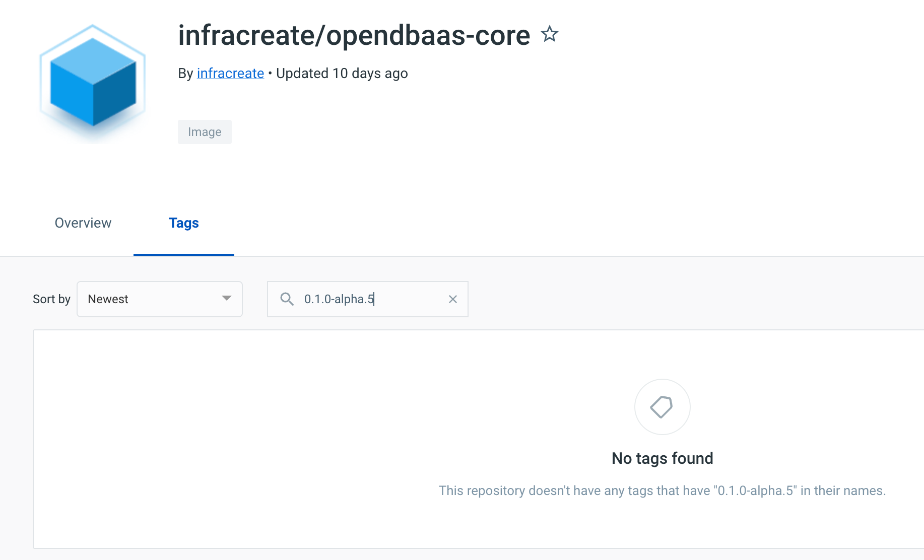Click Updated 10 days ago text
This screenshot has height=560, width=924.
pyautogui.click(x=343, y=73)
